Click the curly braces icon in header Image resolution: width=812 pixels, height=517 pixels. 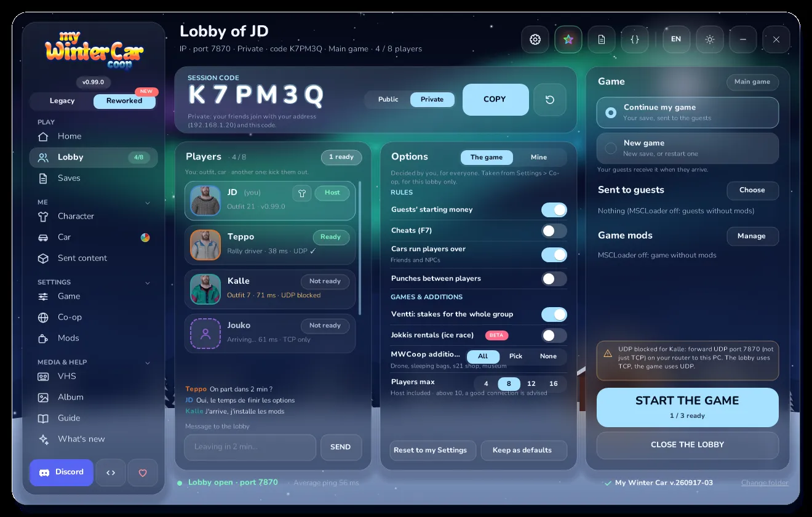[635, 39]
